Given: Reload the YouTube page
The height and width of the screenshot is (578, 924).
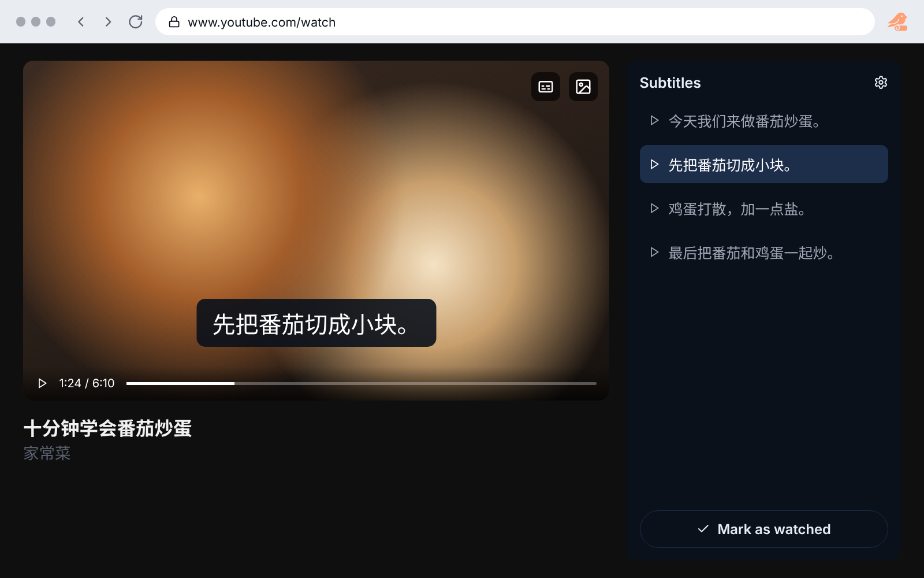Looking at the screenshot, I should 136,22.
